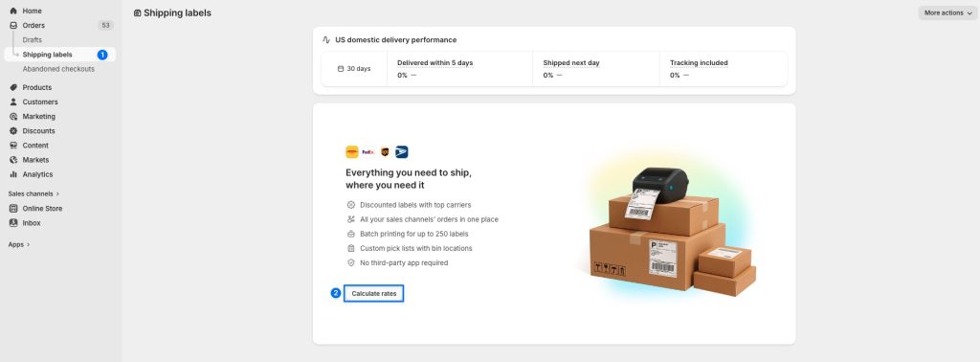Open the 30 days period selector
Screen dimensions: 980x362
coord(354,69)
